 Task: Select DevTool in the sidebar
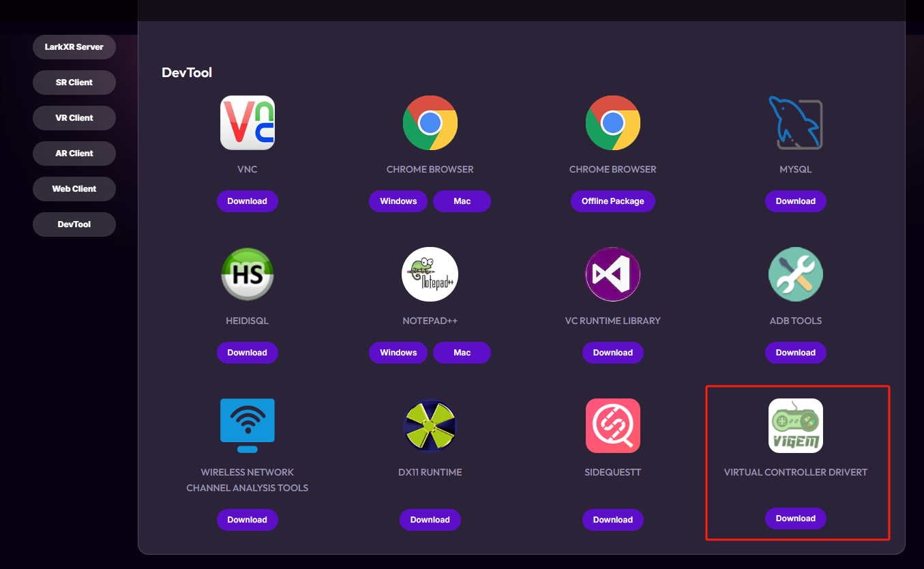click(74, 224)
